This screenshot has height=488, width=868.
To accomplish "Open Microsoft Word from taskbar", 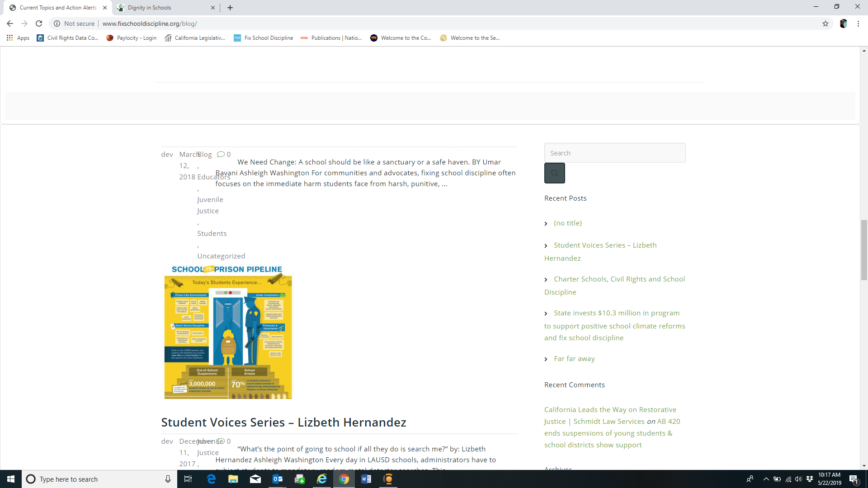I will [366, 479].
